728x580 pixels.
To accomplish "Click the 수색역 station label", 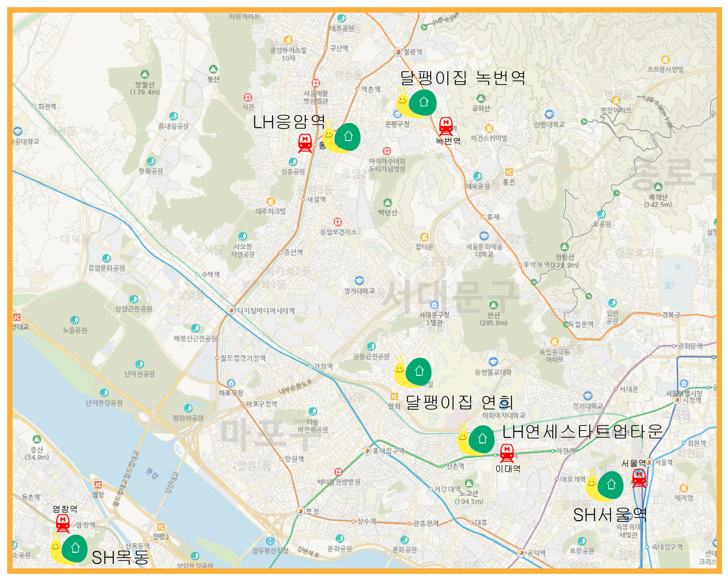I will 210,274.
